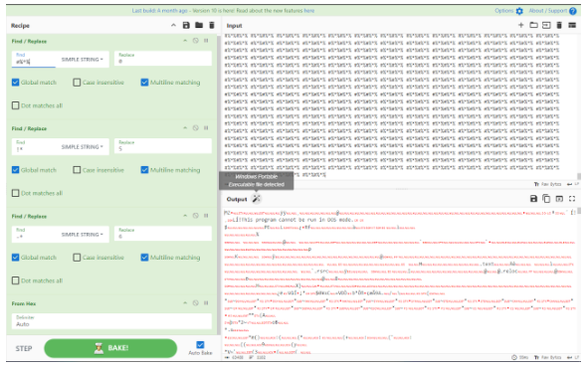Check Dot matches all in second Find / Replace
The height and width of the screenshot is (367, 588).
15,193
